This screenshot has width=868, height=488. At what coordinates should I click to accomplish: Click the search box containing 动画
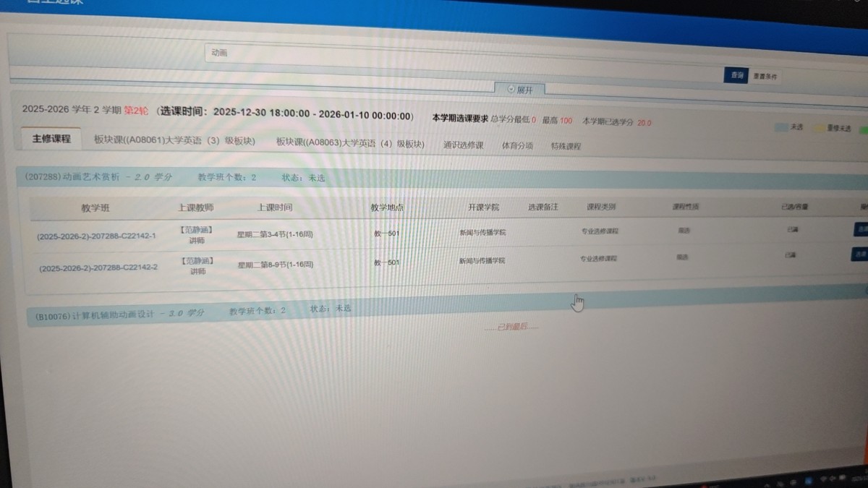click(463, 54)
